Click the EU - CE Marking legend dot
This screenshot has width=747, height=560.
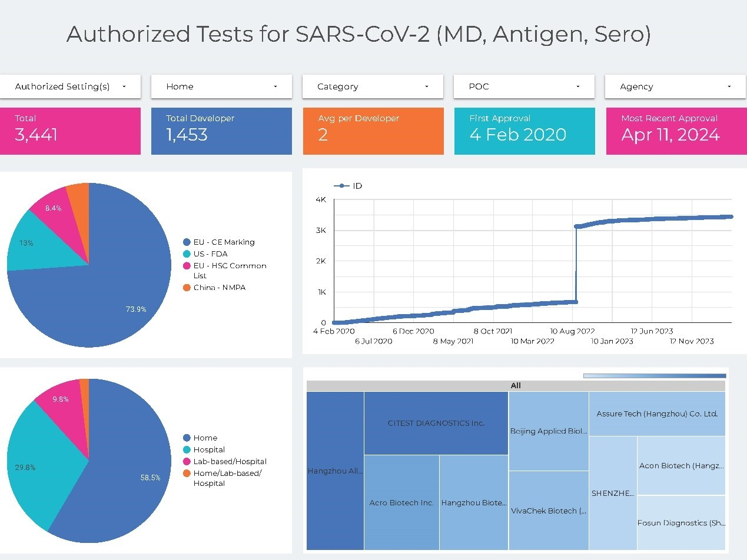(187, 242)
